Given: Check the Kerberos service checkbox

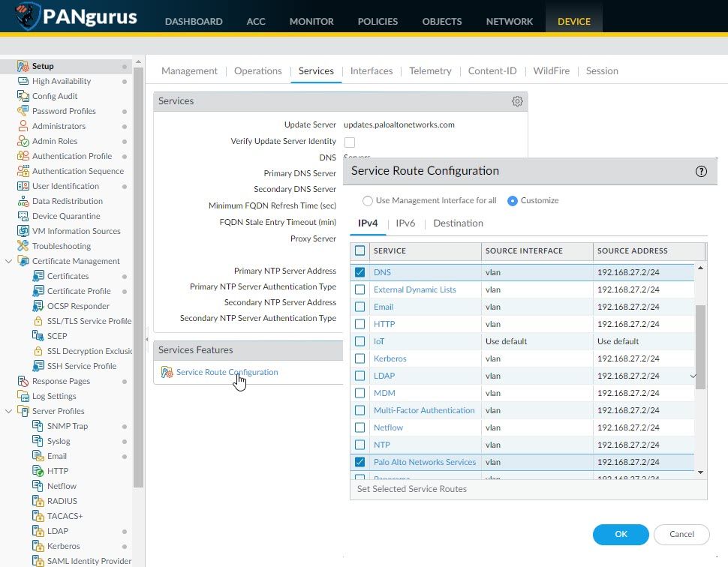Looking at the screenshot, I should point(360,358).
